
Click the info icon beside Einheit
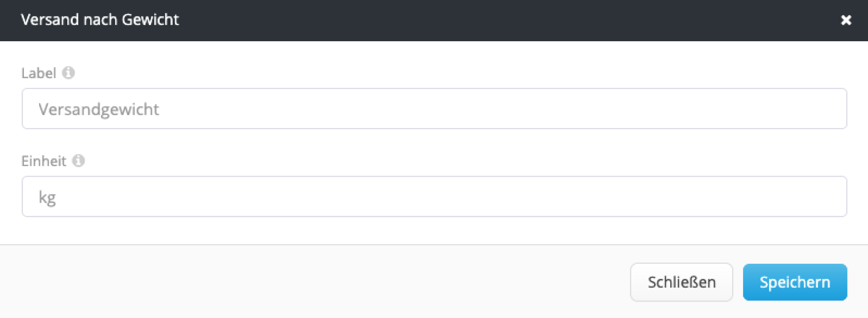tap(78, 161)
